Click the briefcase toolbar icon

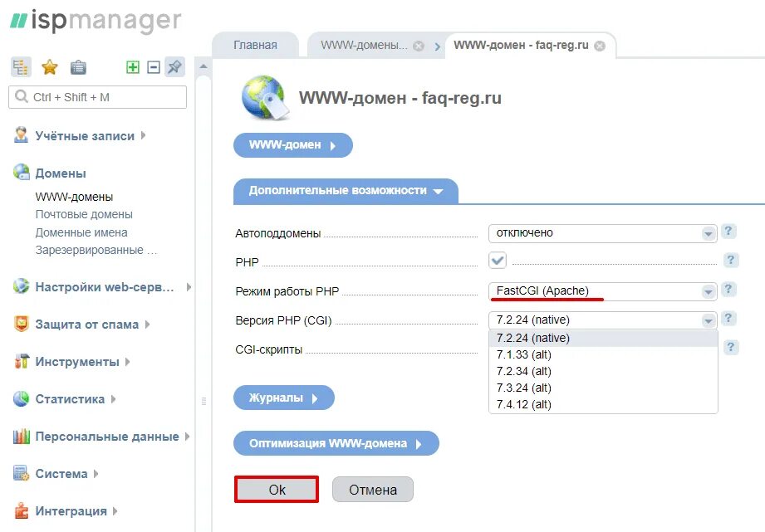coord(78,67)
